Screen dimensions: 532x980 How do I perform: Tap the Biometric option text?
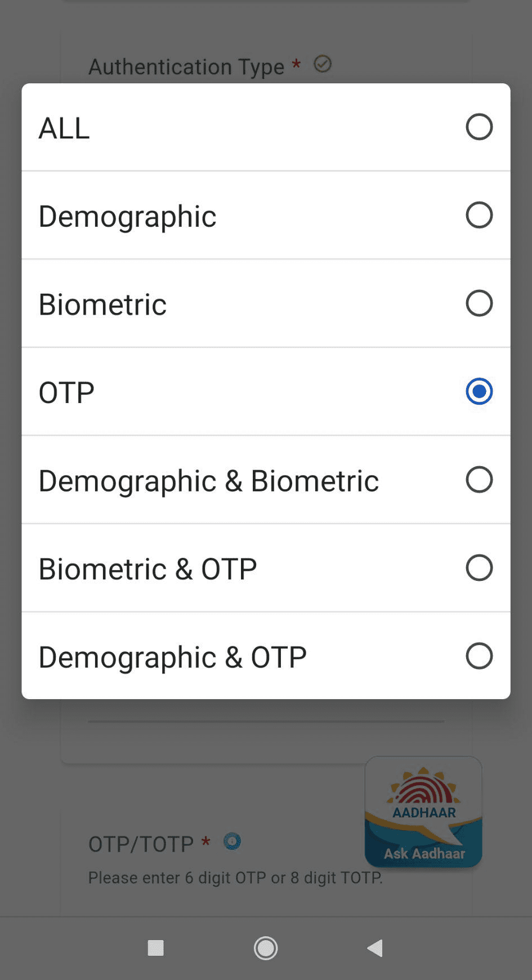pos(102,305)
